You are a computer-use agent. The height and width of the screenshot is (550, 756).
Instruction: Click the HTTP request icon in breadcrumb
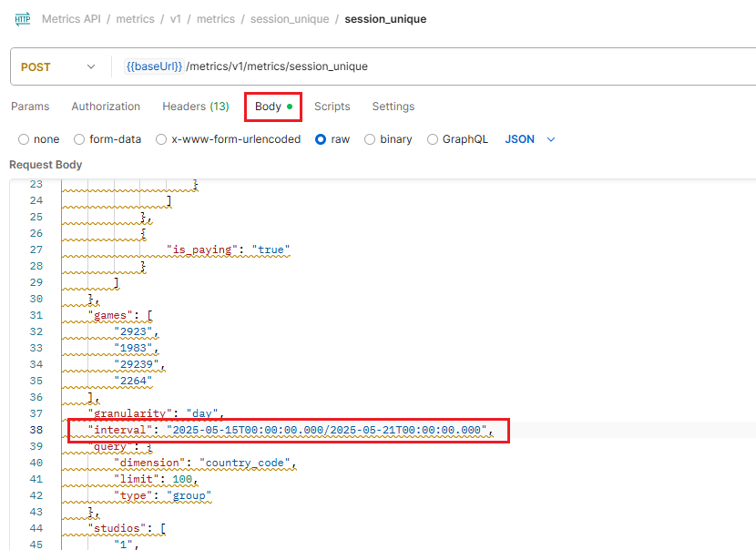(x=22, y=19)
